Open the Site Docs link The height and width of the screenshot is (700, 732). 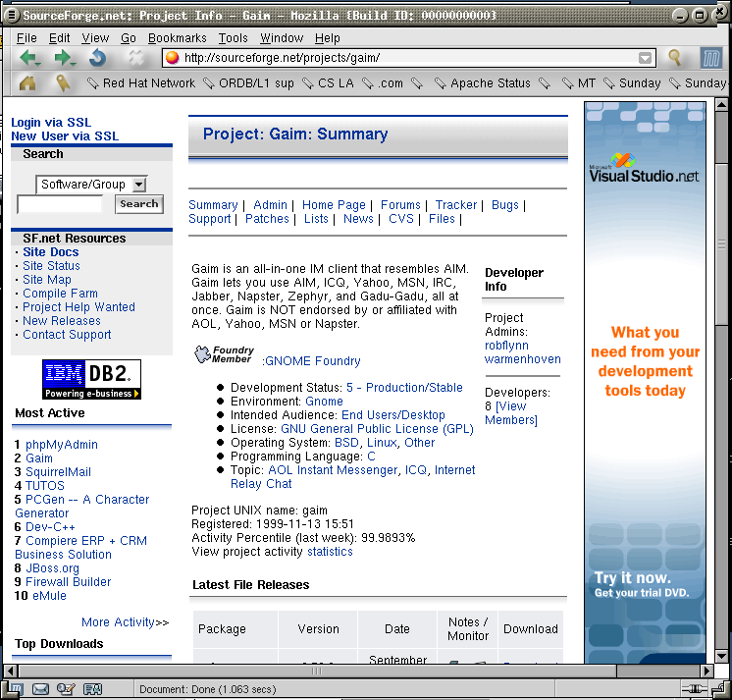pyautogui.click(x=51, y=252)
